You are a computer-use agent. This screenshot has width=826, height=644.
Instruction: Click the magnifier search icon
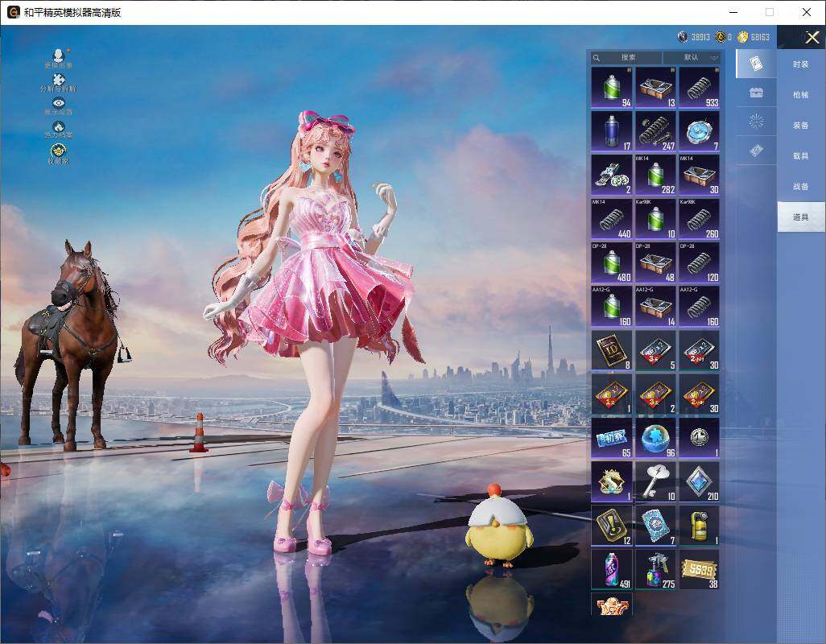597,57
